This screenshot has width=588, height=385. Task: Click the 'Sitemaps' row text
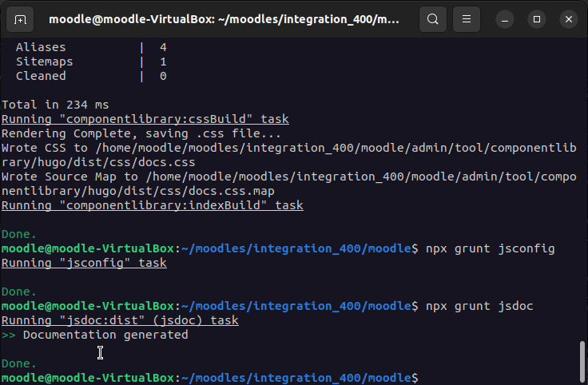(x=44, y=62)
